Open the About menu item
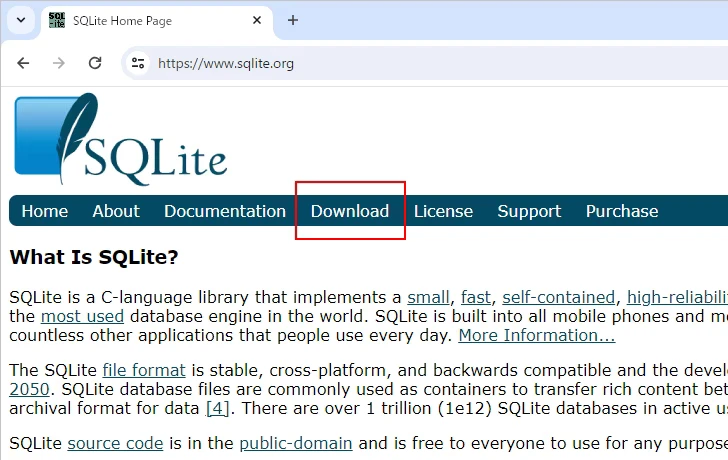Viewport: 728px width, 460px height. tap(116, 211)
